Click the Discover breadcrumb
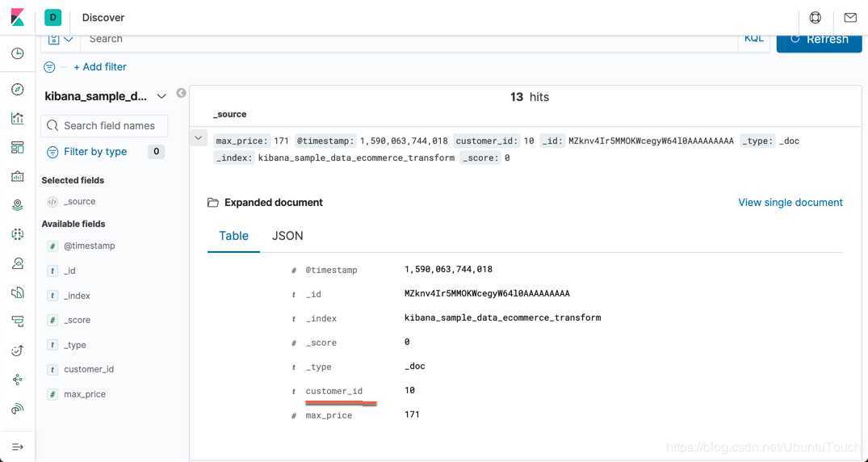This screenshot has width=868, height=462. pos(103,18)
